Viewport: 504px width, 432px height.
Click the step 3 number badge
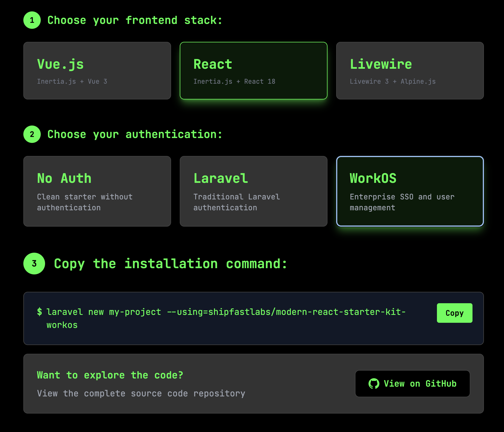[34, 264]
